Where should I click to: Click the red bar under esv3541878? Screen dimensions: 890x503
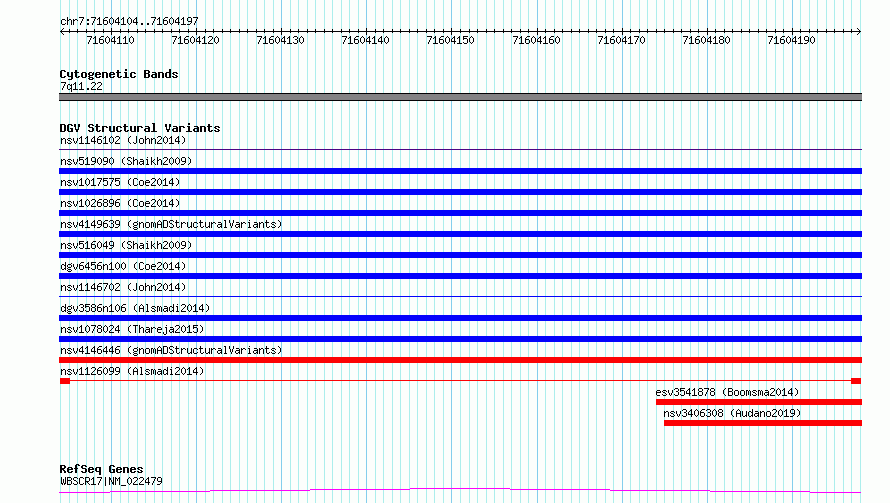pos(759,402)
